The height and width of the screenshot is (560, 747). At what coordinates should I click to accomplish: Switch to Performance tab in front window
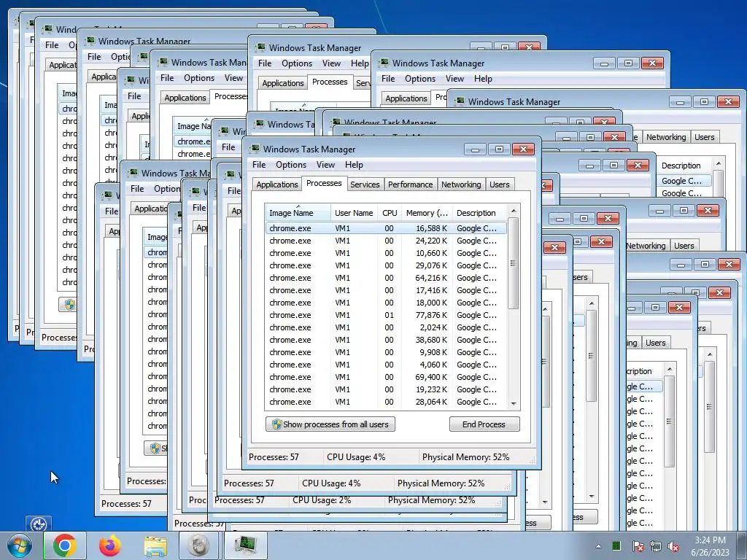[410, 184]
